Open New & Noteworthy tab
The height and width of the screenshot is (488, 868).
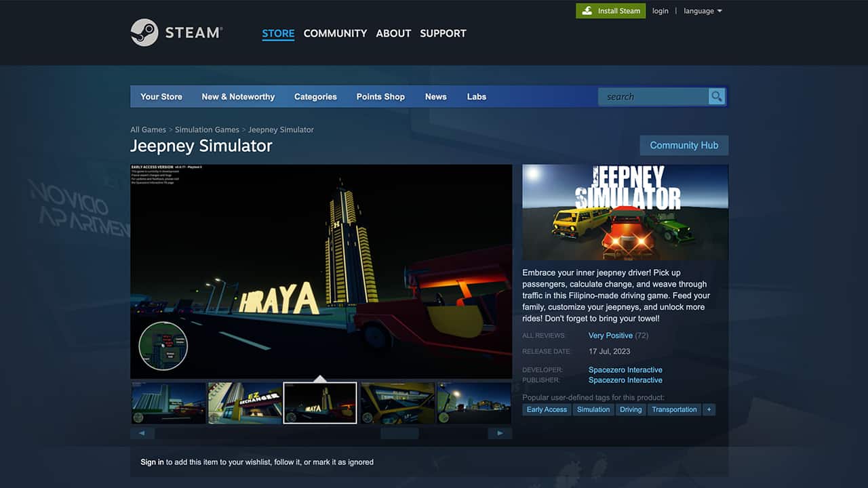coord(238,97)
